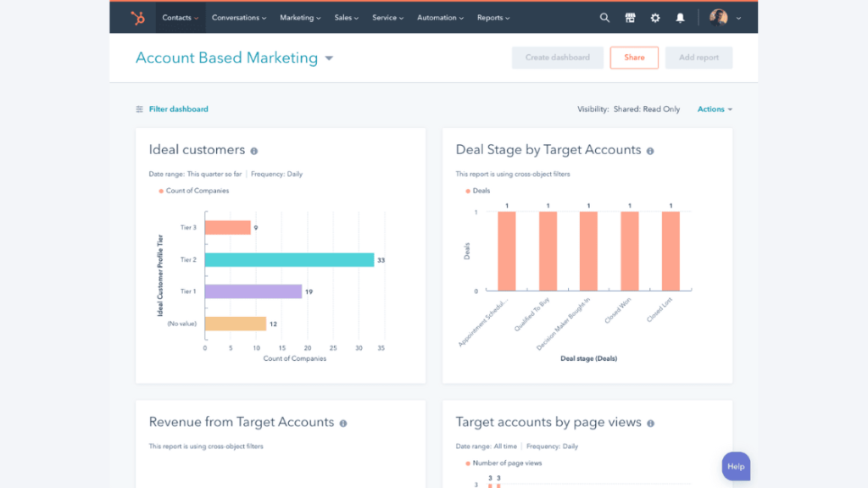
Task: Click the filter dashboard icon
Action: (138, 108)
